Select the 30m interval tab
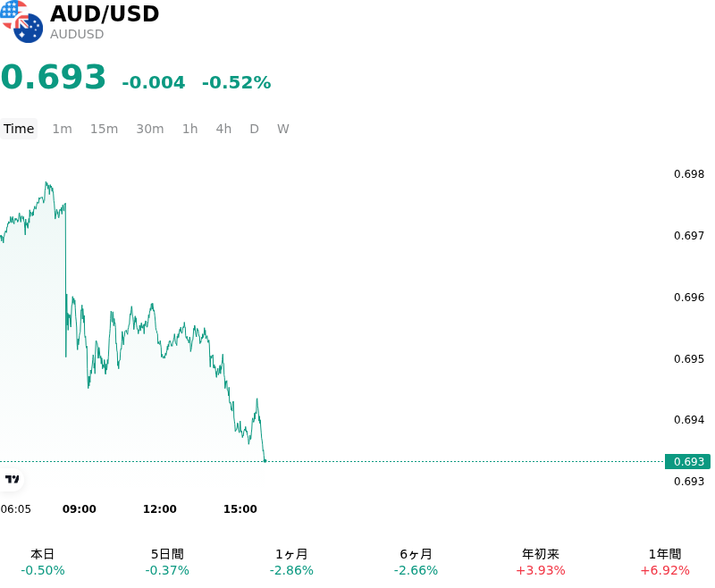 point(150,129)
